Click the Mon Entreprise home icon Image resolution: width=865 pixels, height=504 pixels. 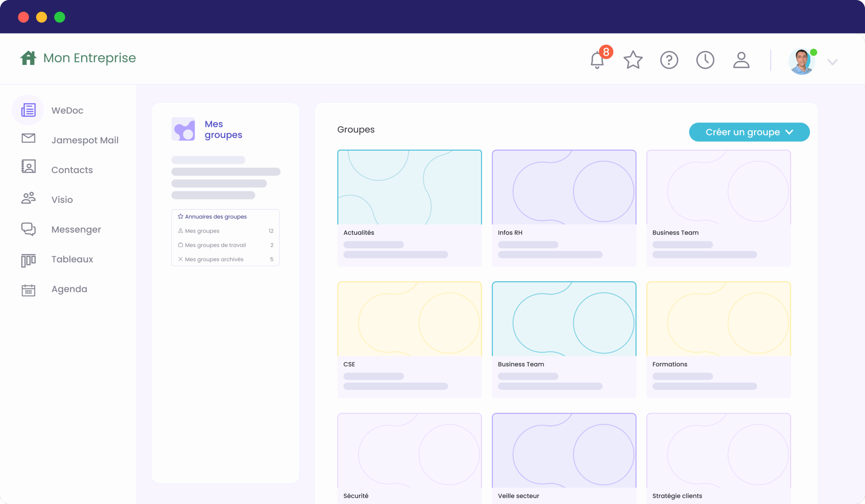click(28, 58)
